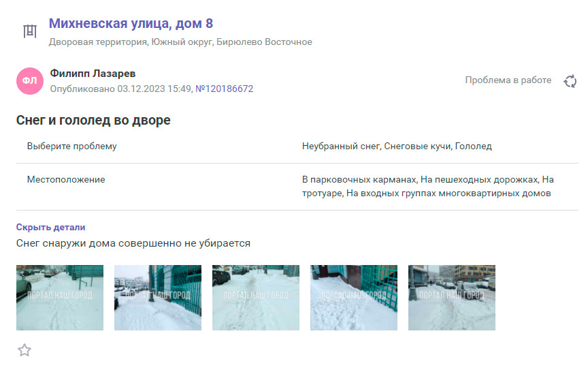Open the Михневская улица, дом 8 link

131,24
